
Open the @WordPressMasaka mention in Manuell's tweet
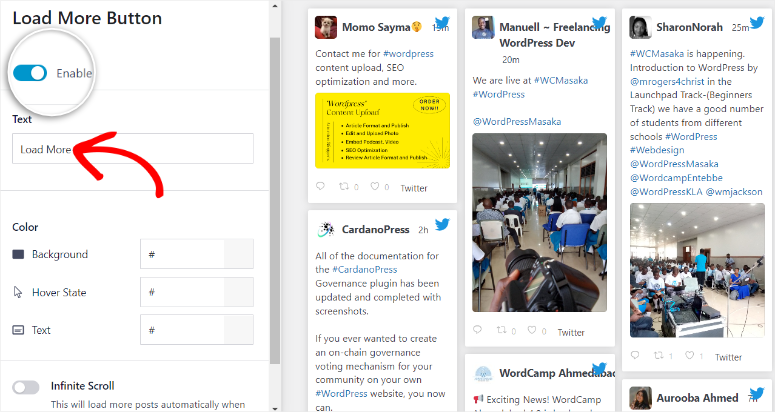[x=517, y=122]
